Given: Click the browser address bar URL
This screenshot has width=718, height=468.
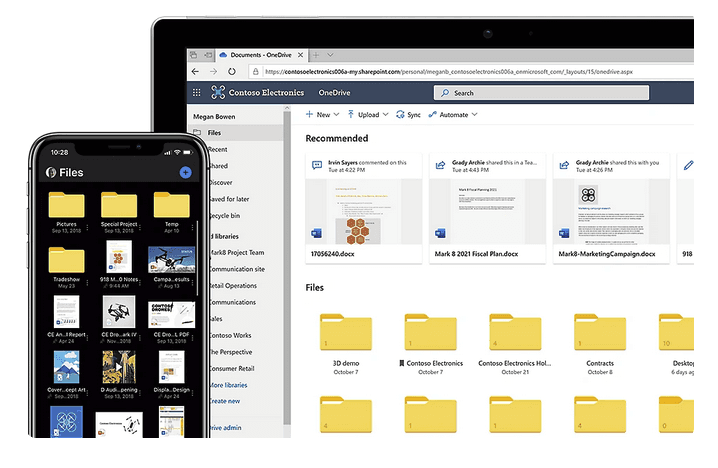Looking at the screenshot, I should 449,72.
